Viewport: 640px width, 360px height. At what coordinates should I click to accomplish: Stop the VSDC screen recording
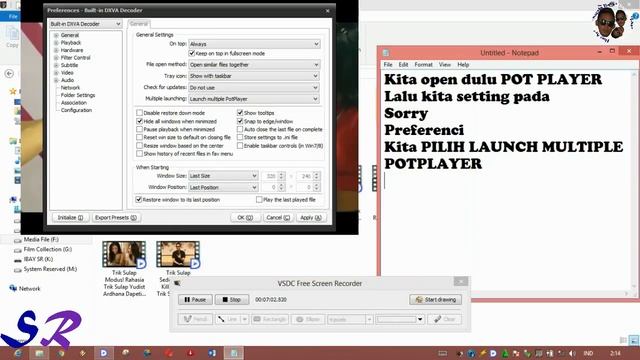tap(231, 300)
